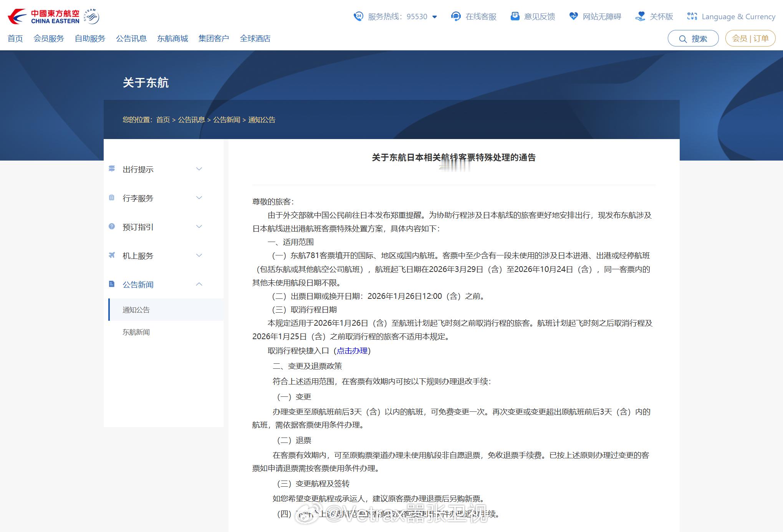The width and height of the screenshot is (783, 532).
Task: Open the 95530 hotline dropdown arrow
Action: tap(435, 17)
